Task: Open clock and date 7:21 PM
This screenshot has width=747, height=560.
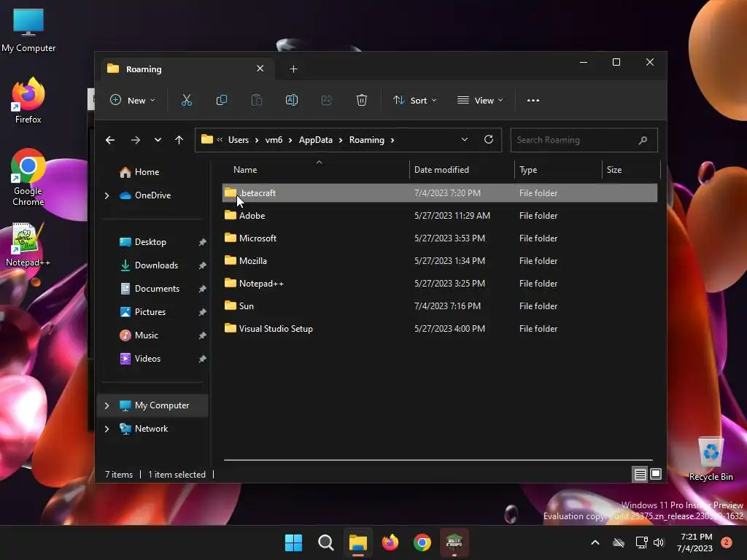Action: click(x=694, y=542)
